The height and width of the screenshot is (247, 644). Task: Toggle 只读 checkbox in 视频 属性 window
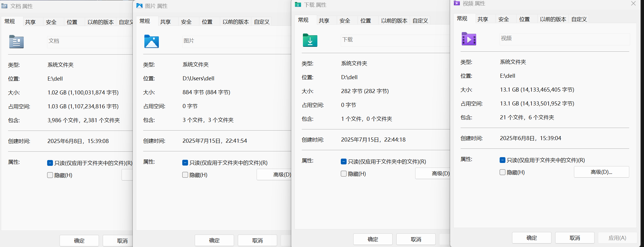click(502, 160)
